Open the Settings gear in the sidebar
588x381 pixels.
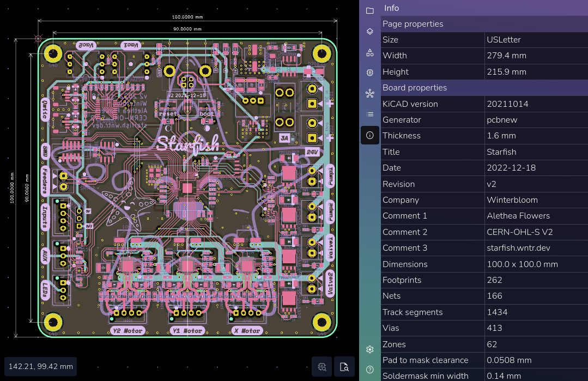(x=370, y=349)
